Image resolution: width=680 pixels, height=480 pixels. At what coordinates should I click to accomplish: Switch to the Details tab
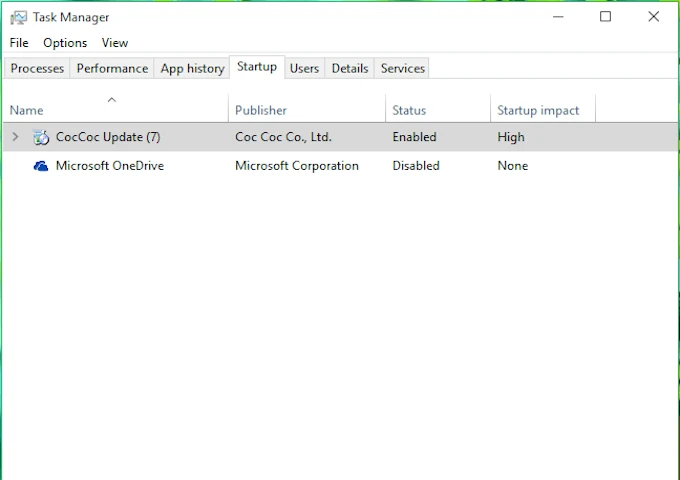coord(350,69)
